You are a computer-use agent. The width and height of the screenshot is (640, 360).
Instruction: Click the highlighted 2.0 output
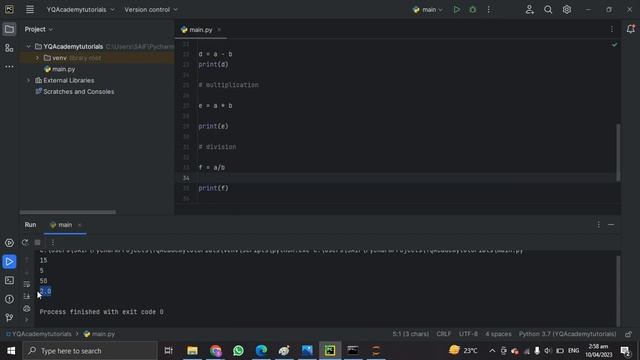tap(45, 291)
